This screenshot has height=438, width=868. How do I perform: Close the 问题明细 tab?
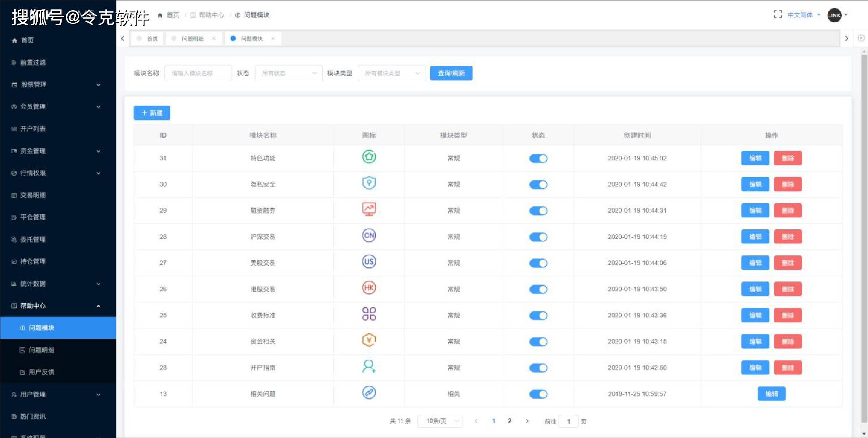214,38
